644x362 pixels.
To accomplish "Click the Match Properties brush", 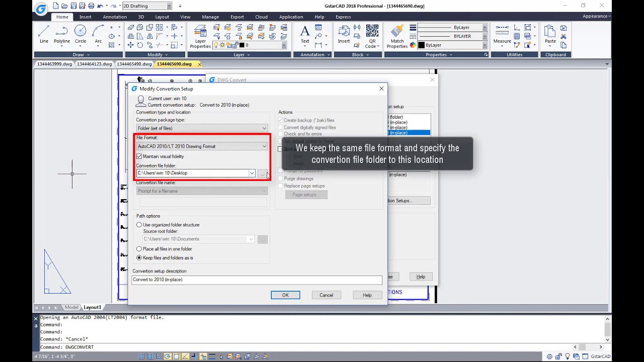I will click(397, 36).
